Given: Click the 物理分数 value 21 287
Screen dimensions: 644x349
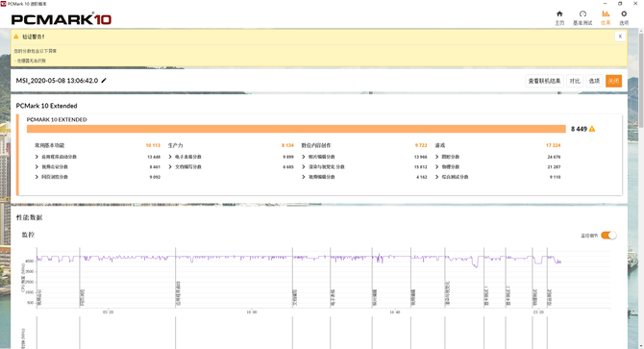Looking at the screenshot, I should coord(554,166).
